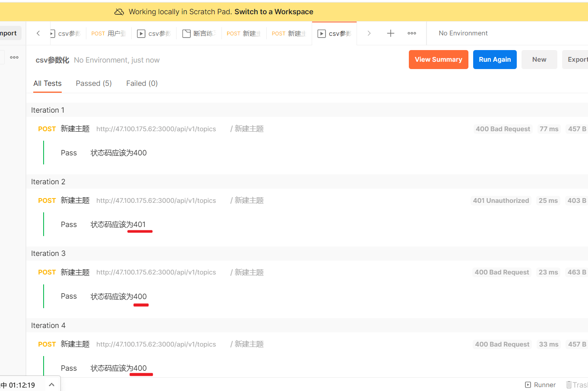Select the active csv参数 runner tab

click(x=334, y=33)
